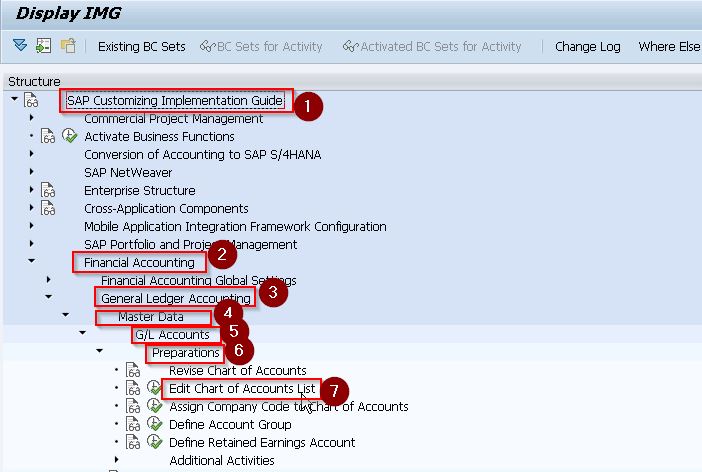Select Edit Chart of Accounts List text

tap(242, 389)
